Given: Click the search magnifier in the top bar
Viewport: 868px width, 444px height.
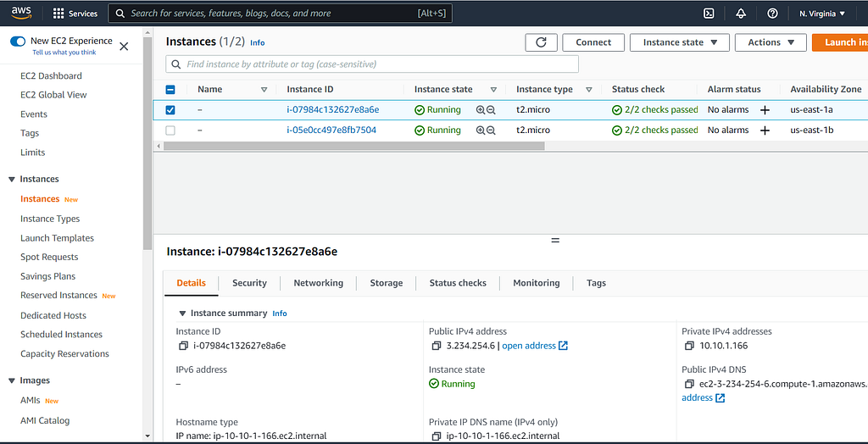Looking at the screenshot, I should tap(120, 14).
